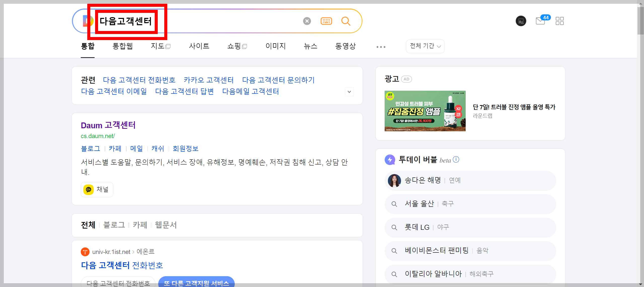This screenshot has height=287, width=644.
Task: Switch to the 뉴스 tab
Action: coord(310,46)
